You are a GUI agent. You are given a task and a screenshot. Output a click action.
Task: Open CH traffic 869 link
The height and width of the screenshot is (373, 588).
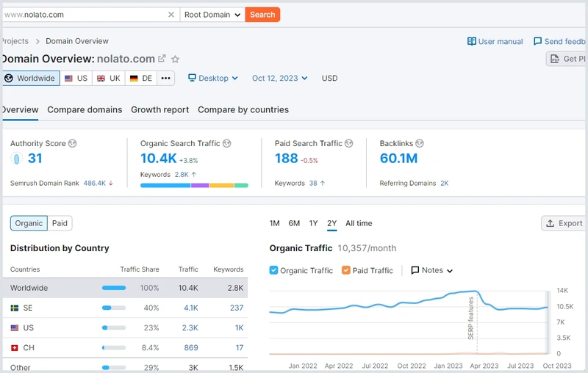point(191,348)
